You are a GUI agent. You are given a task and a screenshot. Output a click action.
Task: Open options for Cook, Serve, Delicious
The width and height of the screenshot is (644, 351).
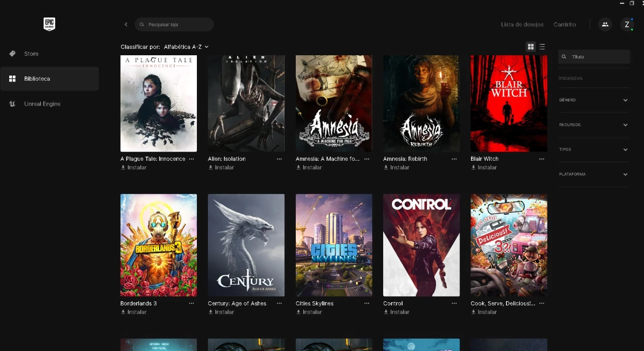[541, 304]
